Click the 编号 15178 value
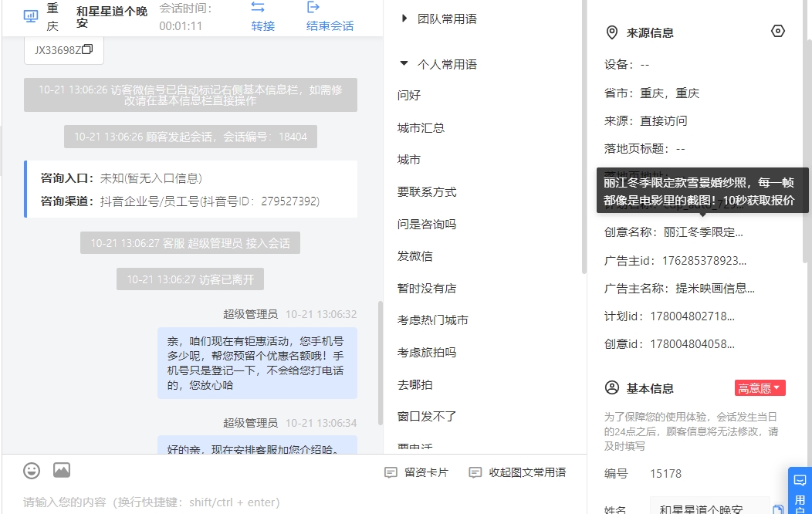The width and height of the screenshot is (812, 514). 666,474
